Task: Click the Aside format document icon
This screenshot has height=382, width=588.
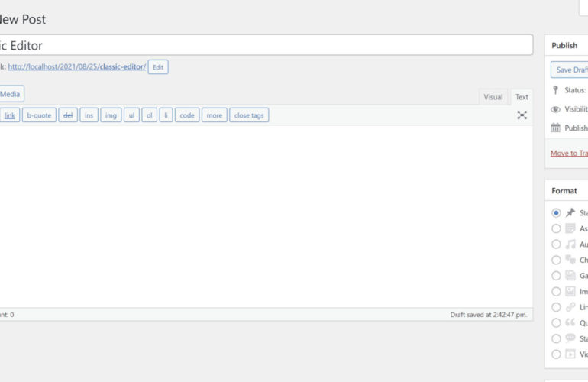Action: click(x=570, y=228)
